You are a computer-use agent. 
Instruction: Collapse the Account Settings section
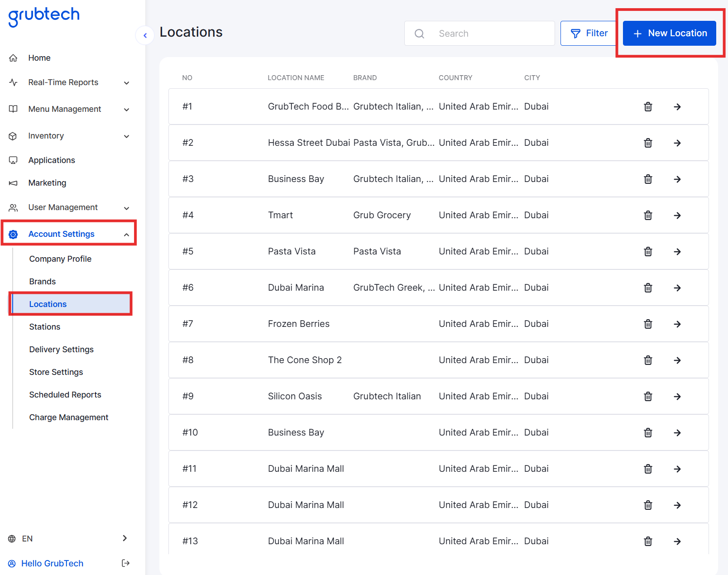[126, 235]
